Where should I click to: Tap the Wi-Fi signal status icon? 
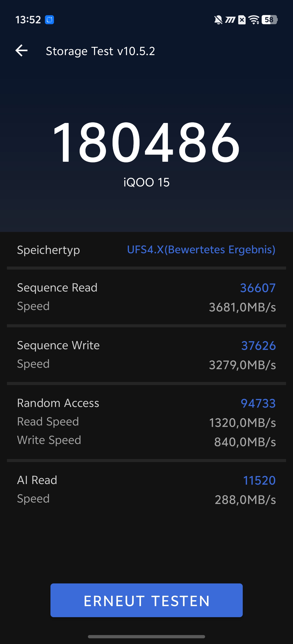(x=254, y=20)
